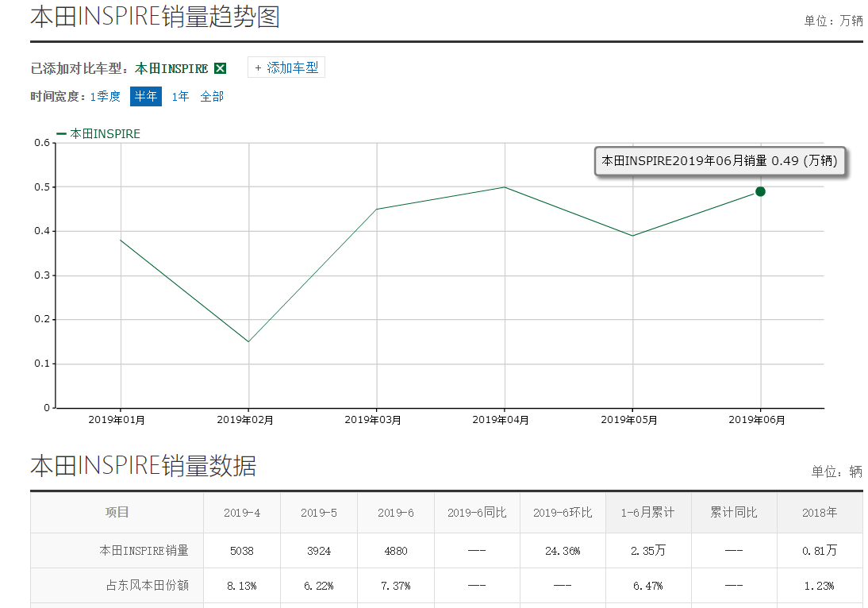The height and width of the screenshot is (608, 868).
Task: Click the cumulative cell 2.35万
Action: coord(647,550)
